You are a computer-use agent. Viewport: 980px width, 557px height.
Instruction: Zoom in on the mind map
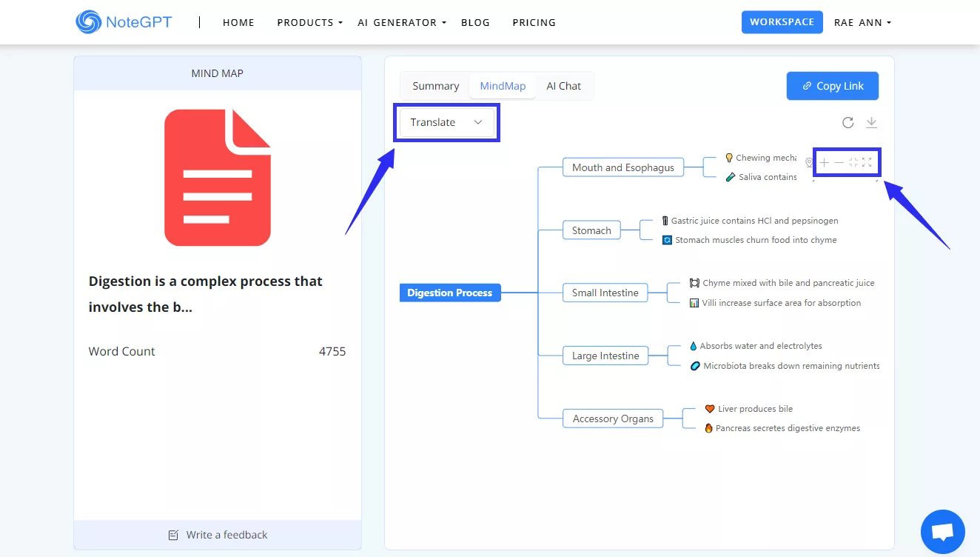[x=824, y=162]
